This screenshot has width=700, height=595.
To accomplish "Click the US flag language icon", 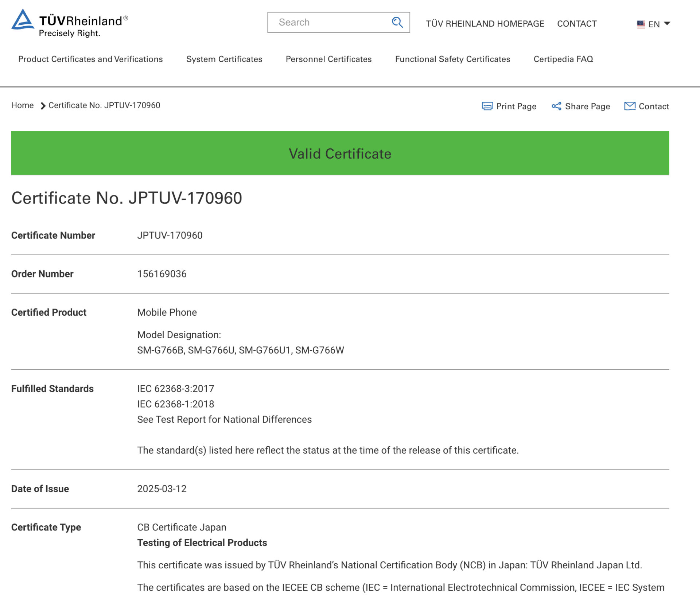I will tap(641, 24).
